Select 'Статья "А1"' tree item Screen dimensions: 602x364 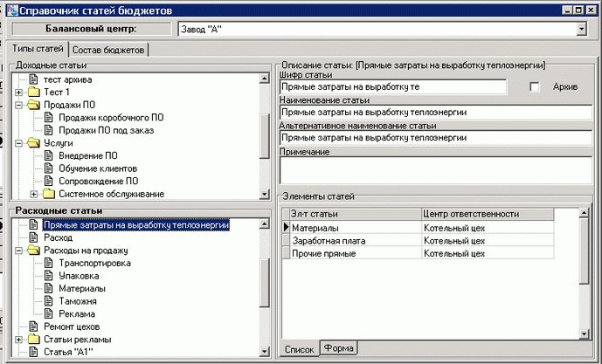pos(68,352)
